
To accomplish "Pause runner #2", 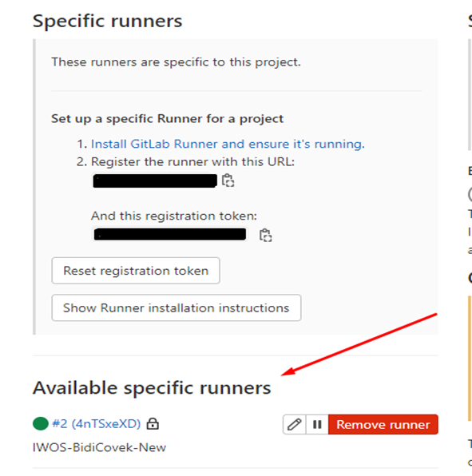I will click(317, 424).
